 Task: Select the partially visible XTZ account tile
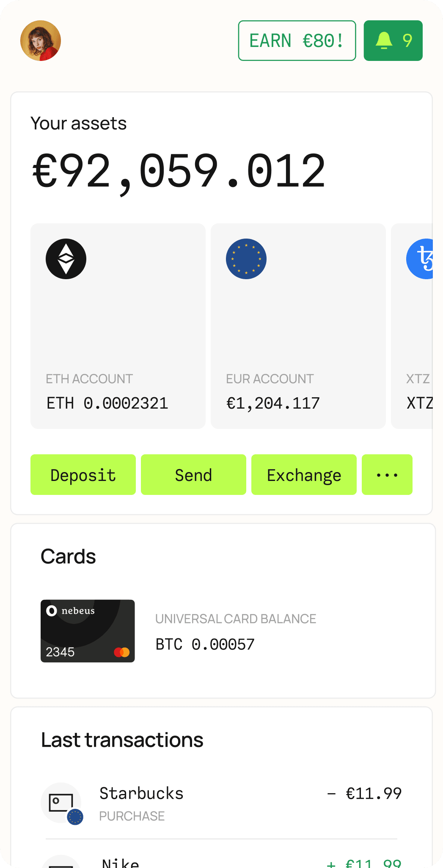click(412, 326)
